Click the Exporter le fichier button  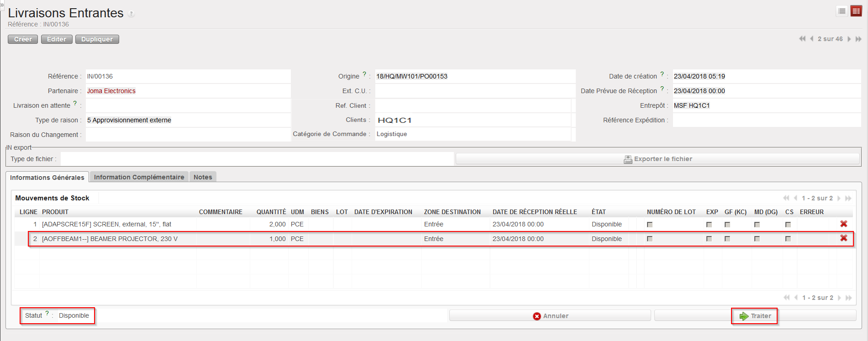tap(658, 159)
